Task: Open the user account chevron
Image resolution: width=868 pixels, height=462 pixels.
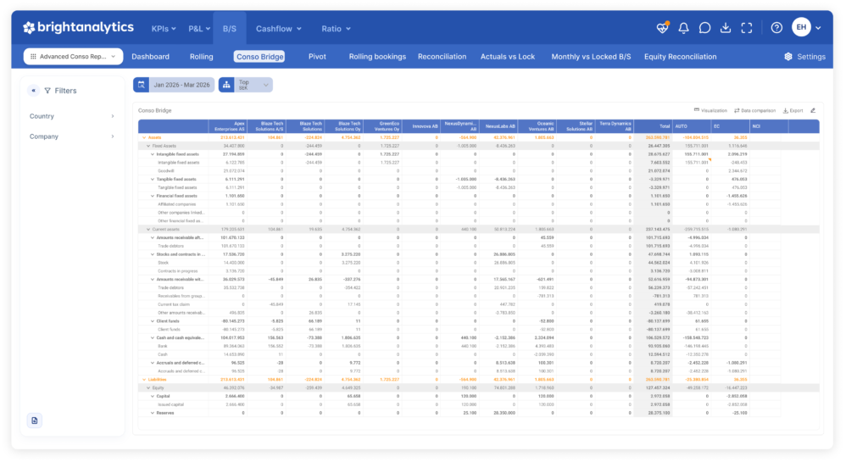Action: 818,28
